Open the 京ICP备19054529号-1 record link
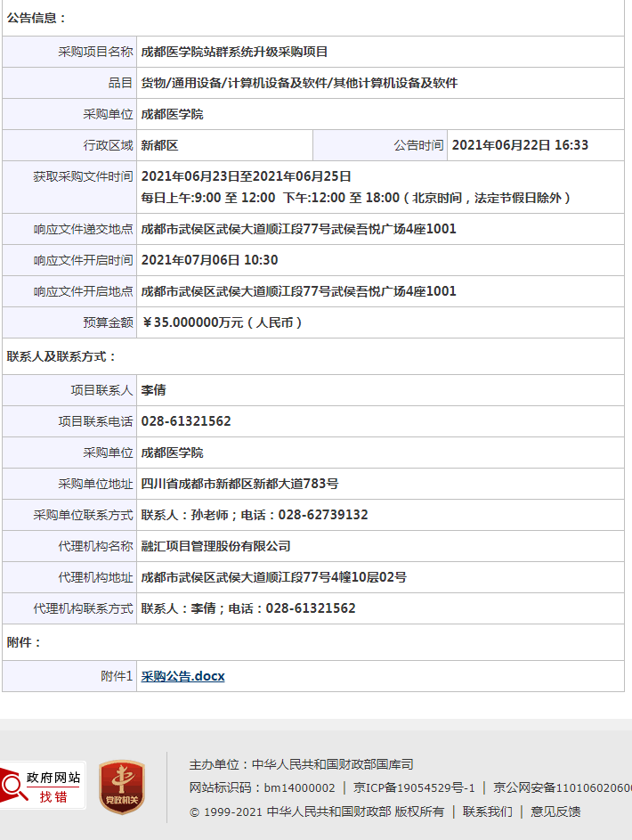The height and width of the screenshot is (840, 632). tap(414, 787)
